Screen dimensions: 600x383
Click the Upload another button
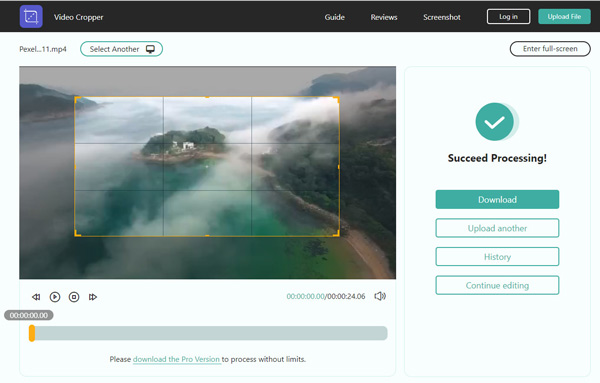pos(497,228)
